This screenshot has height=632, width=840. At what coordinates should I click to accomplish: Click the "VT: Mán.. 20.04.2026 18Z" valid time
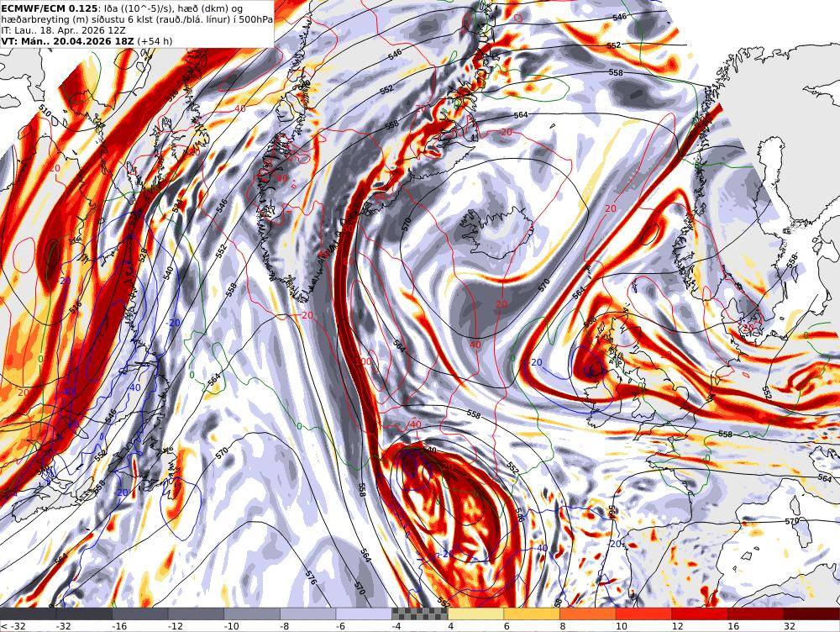[68, 41]
